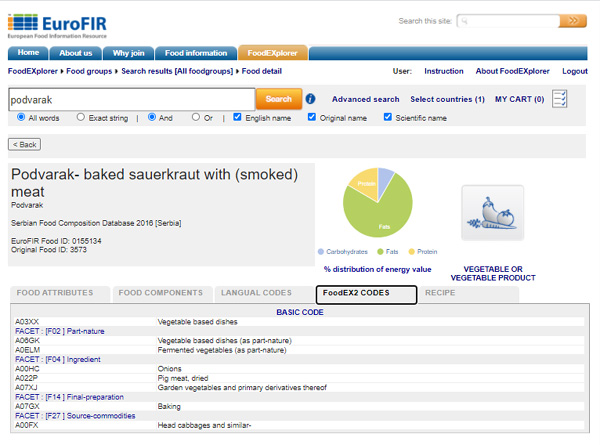
Task: Click FACET [F27] Source-commodities heading
Action: pyautogui.click(x=75, y=416)
